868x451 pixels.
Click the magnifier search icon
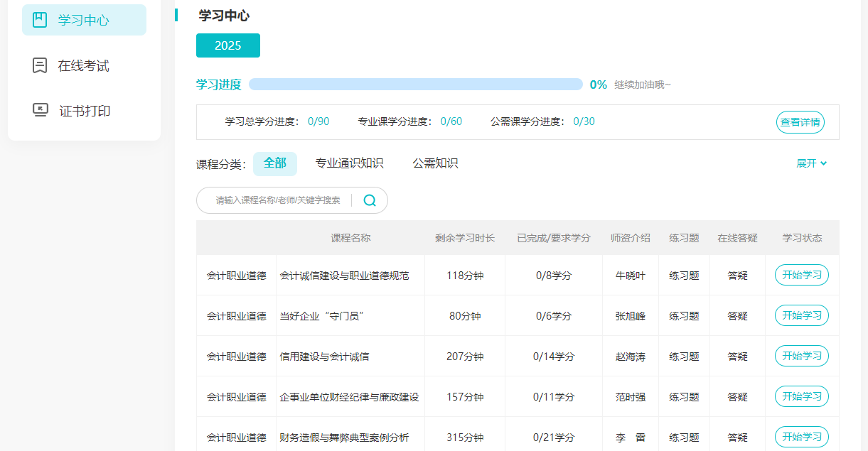coord(370,200)
